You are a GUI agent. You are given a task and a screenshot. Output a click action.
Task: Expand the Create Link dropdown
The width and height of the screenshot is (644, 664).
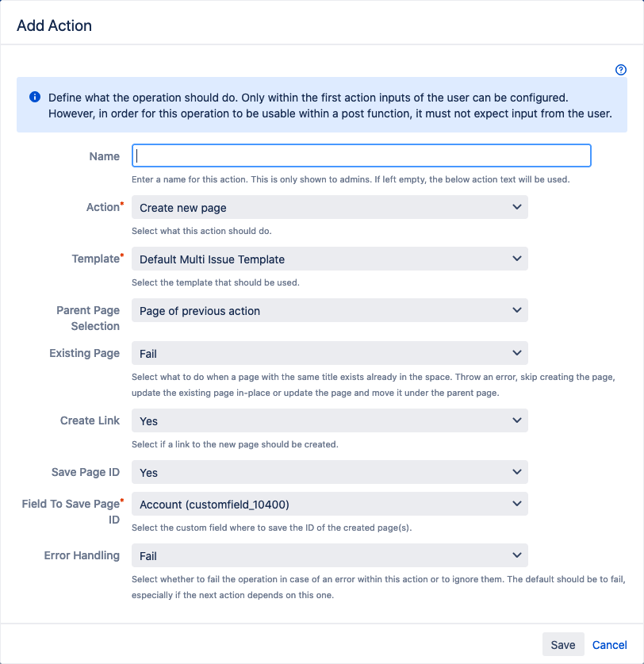click(329, 421)
